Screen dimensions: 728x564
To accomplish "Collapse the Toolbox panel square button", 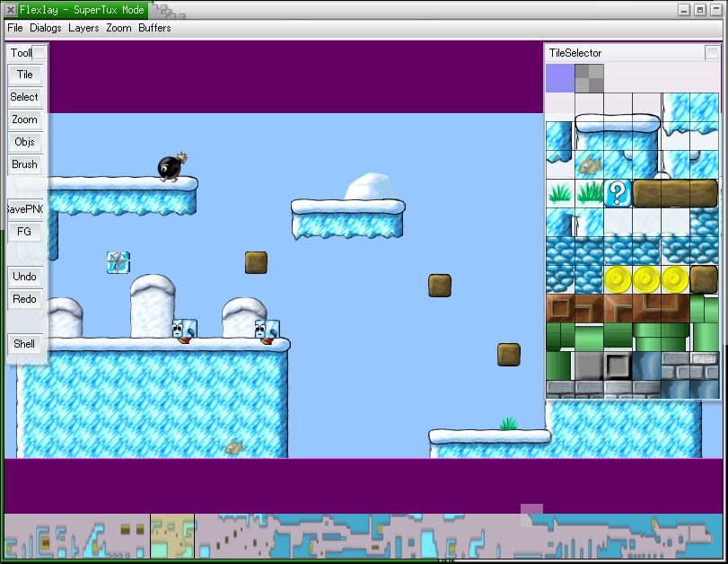I will (39, 52).
